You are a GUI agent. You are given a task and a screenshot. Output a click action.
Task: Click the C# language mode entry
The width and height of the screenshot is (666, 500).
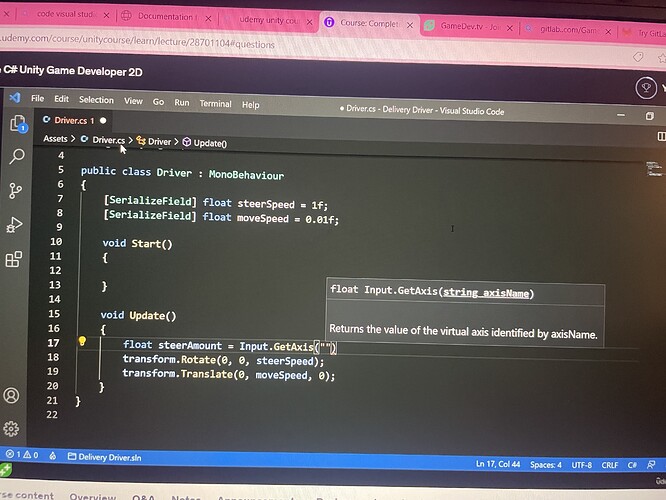point(632,465)
